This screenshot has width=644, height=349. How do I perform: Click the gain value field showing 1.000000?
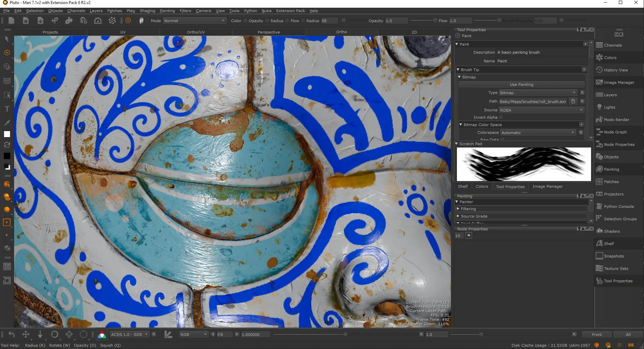255,335
